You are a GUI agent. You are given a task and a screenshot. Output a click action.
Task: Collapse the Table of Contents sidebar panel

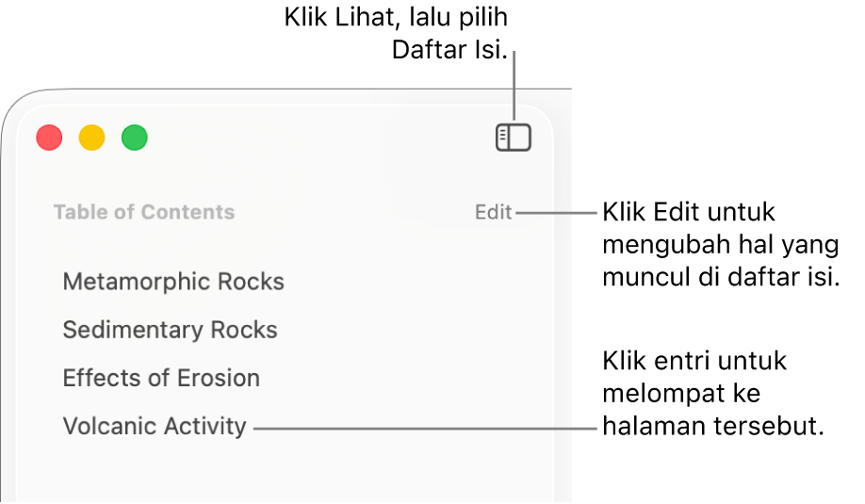pos(514,138)
